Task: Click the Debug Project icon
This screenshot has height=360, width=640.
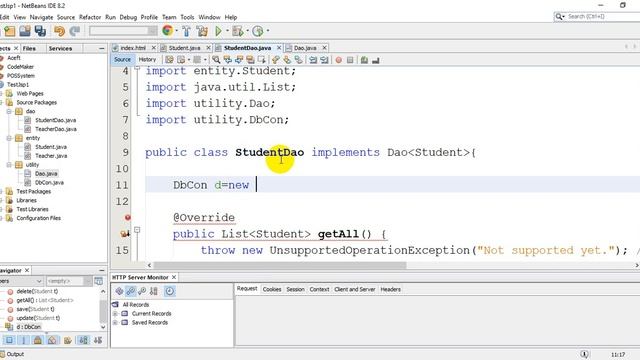Action: point(237,31)
